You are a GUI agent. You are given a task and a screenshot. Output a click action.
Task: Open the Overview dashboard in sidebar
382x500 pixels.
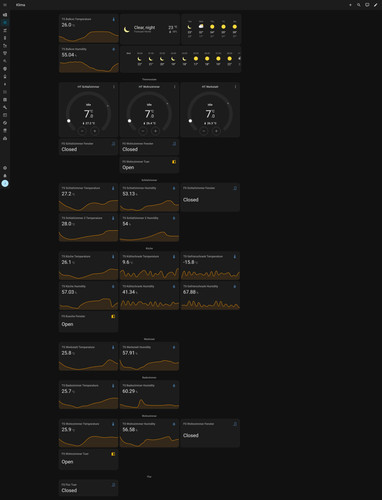click(5, 15)
